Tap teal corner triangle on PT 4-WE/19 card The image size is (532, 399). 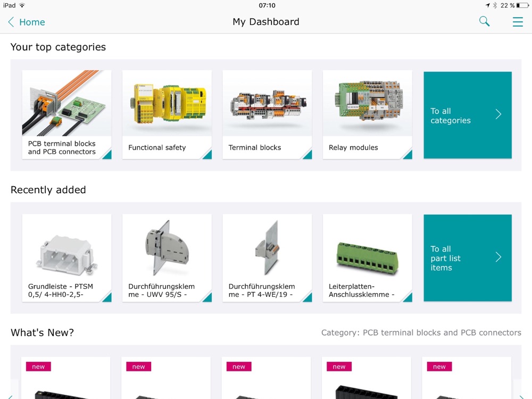[309, 298]
